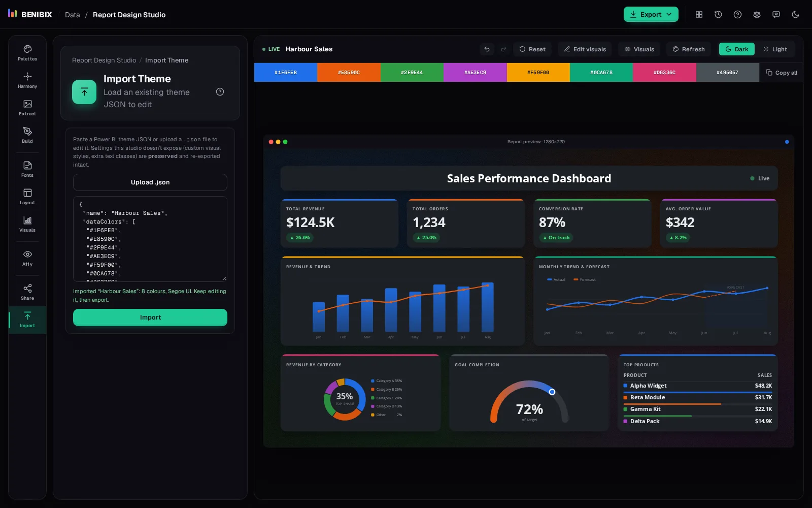812x508 pixels.
Task: Refresh the report preview
Action: [x=689, y=49]
